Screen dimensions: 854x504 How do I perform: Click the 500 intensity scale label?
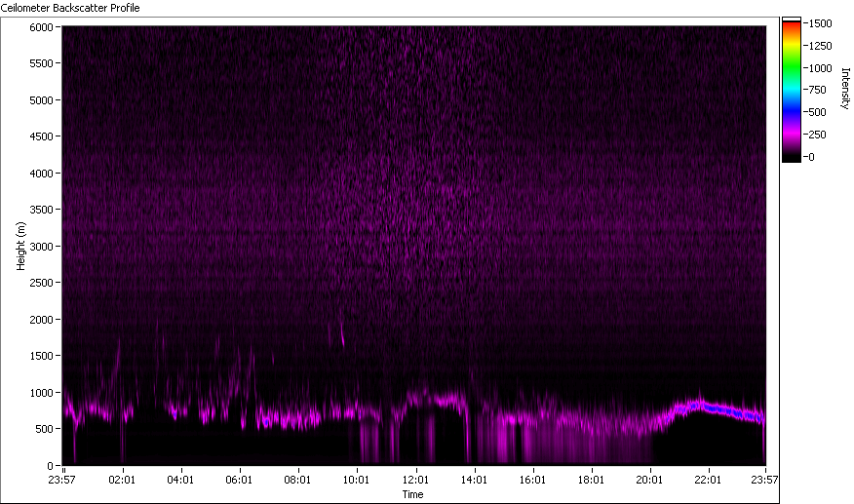click(818, 112)
